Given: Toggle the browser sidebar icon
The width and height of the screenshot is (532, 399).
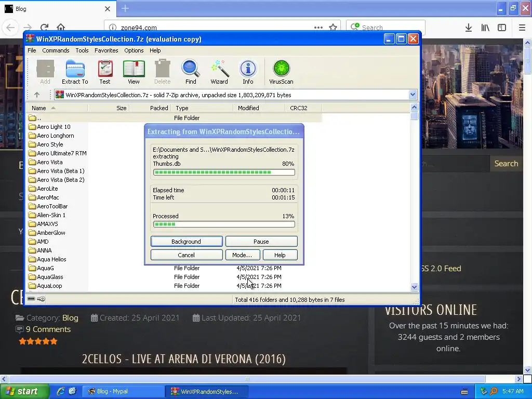Looking at the screenshot, I should [502, 28].
